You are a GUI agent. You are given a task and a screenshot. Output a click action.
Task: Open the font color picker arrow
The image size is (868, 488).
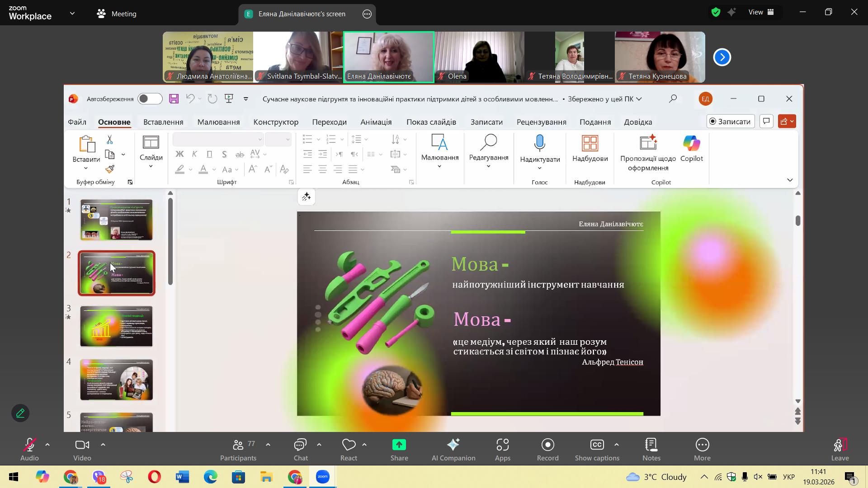tap(214, 170)
